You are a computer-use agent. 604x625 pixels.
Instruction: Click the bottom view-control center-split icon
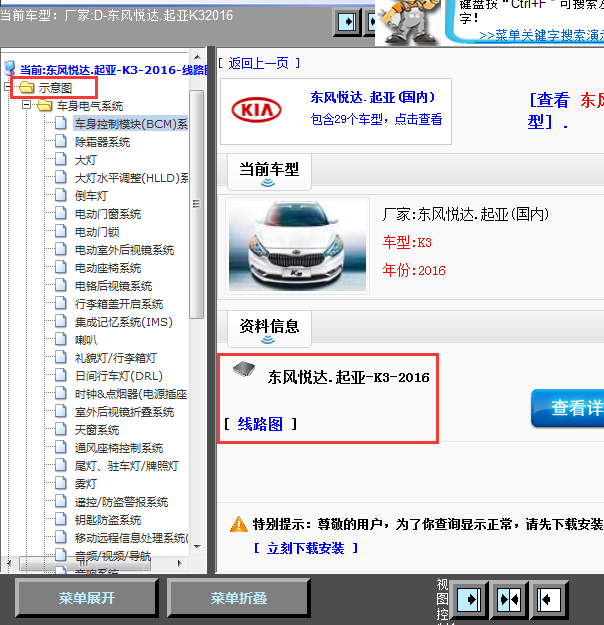coord(509,599)
